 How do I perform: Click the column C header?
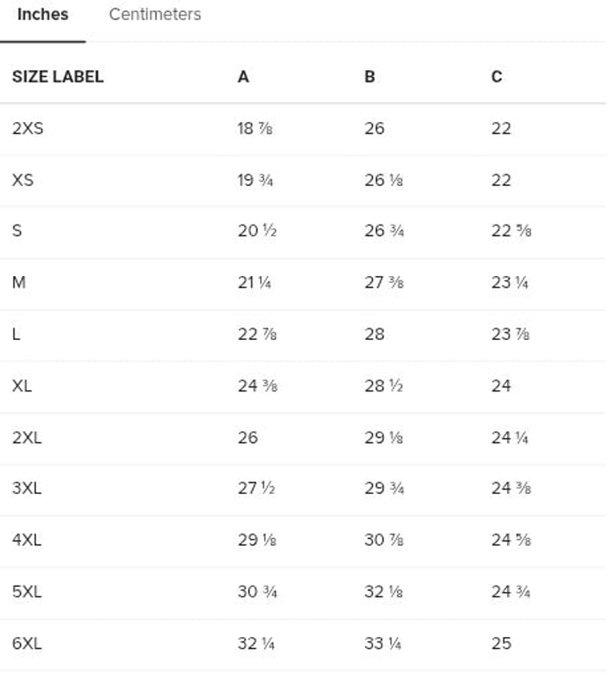[x=496, y=77]
